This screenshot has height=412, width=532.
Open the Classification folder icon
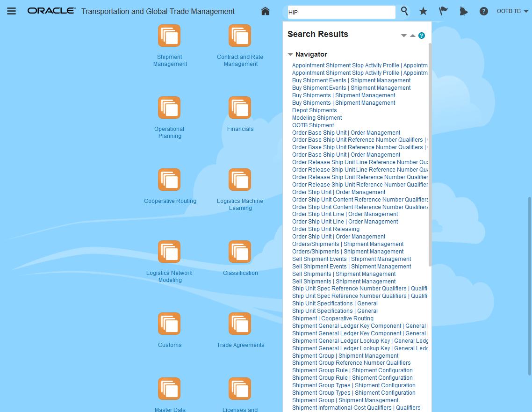point(240,252)
